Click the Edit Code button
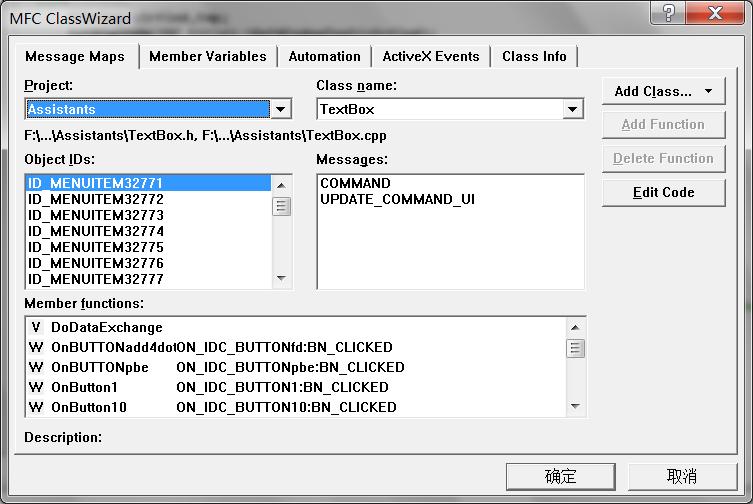The height and width of the screenshot is (504, 753). point(663,193)
